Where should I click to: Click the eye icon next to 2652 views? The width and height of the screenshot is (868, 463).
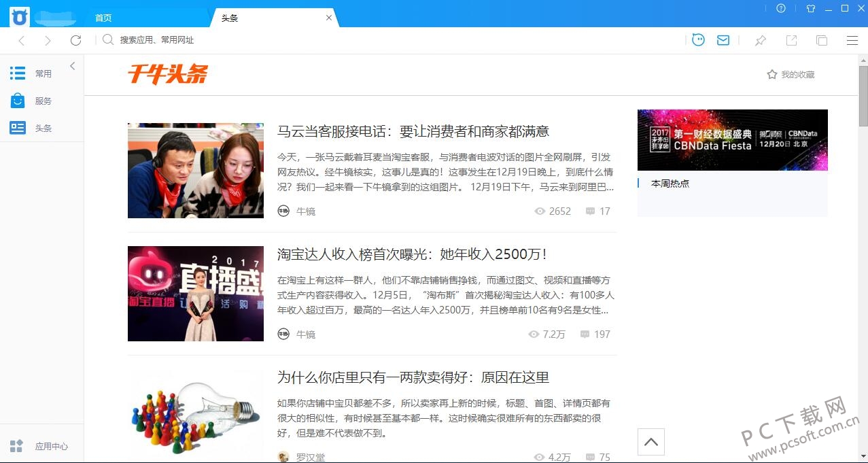540,211
